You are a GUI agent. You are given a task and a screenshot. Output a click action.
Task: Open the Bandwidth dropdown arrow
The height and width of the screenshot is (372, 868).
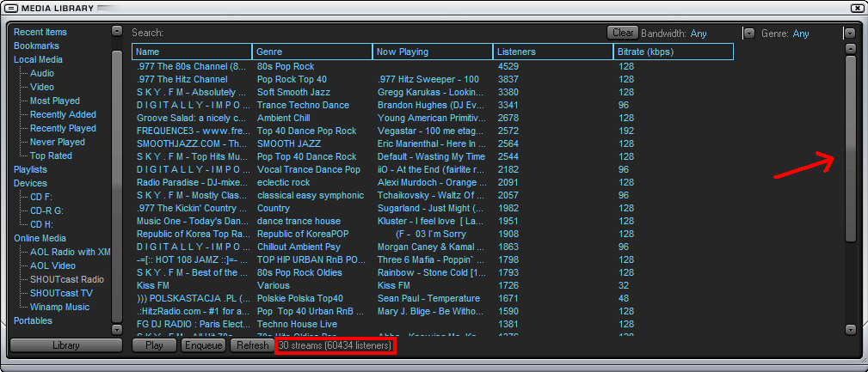click(x=749, y=34)
